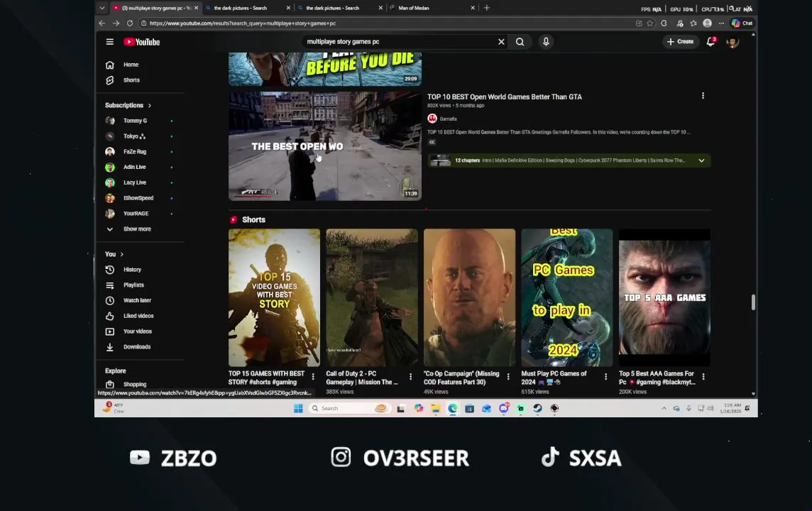Image resolution: width=812 pixels, height=511 pixels.
Task: Open a new browser tab
Action: (x=486, y=8)
